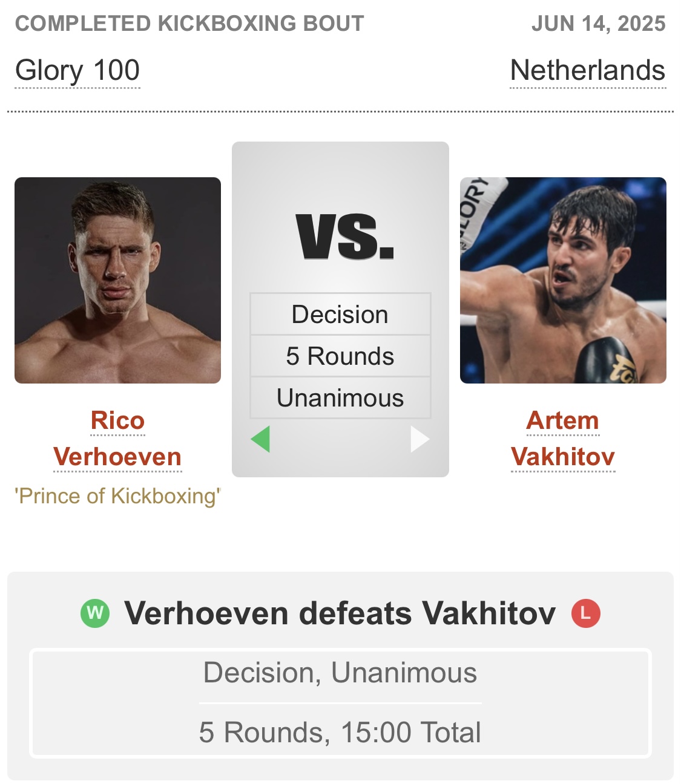
Task: Select the 5 Rounds row
Action: (340, 356)
